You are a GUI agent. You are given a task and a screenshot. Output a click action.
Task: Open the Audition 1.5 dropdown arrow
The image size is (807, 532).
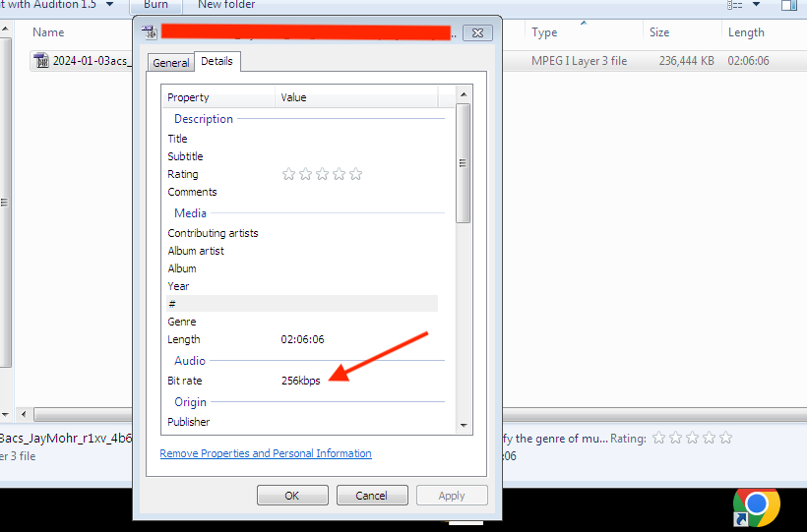point(109,5)
